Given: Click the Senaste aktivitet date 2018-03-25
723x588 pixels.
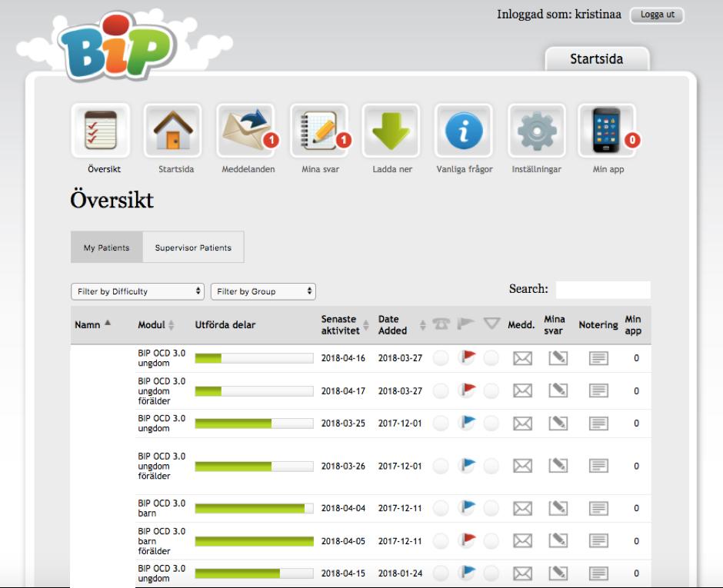Looking at the screenshot, I should [343, 424].
